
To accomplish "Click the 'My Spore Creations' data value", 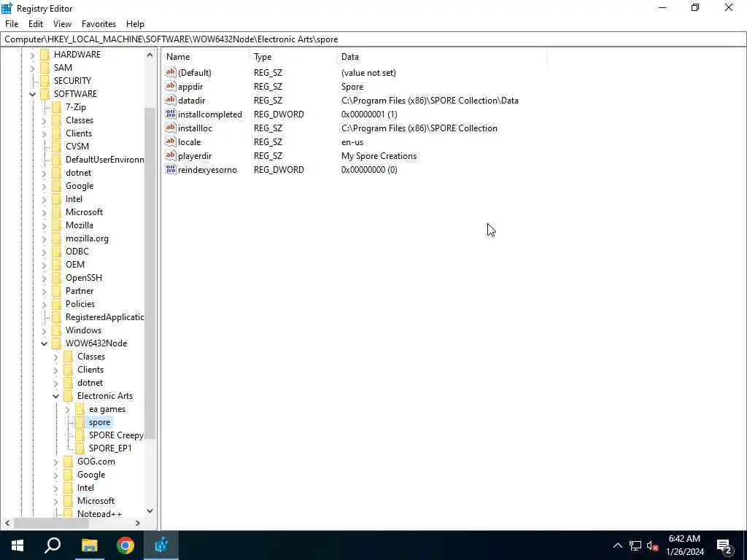I will (x=379, y=156).
